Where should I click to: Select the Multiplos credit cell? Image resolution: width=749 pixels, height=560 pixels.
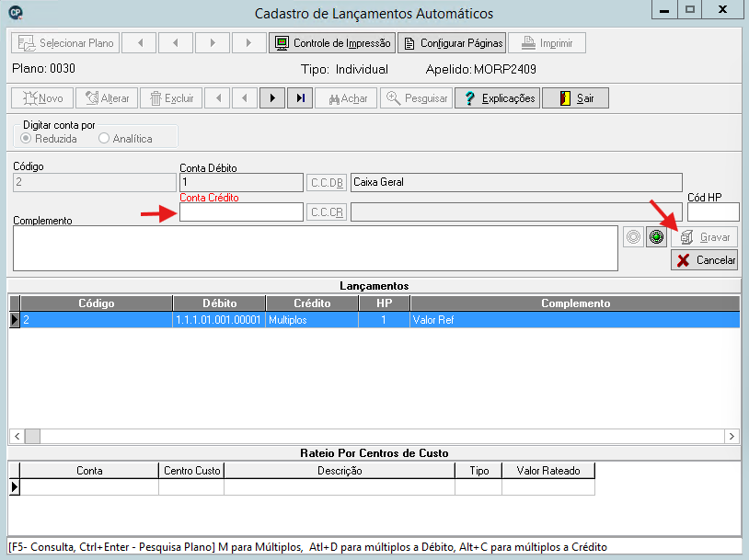click(x=312, y=320)
